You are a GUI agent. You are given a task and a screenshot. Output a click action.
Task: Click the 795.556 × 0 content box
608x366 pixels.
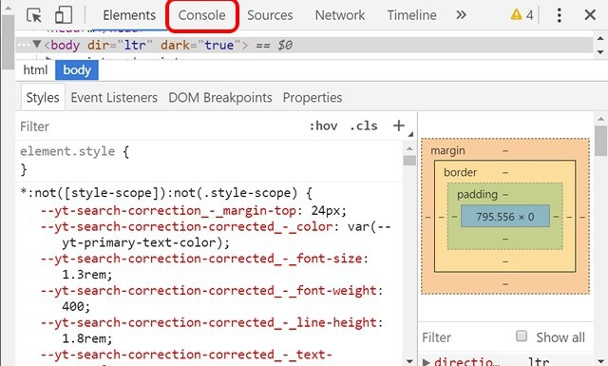pyautogui.click(x=505, y=216)
